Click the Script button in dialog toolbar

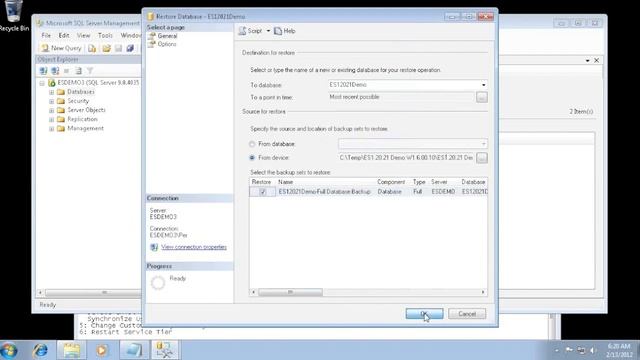click(x=251, y=31)
